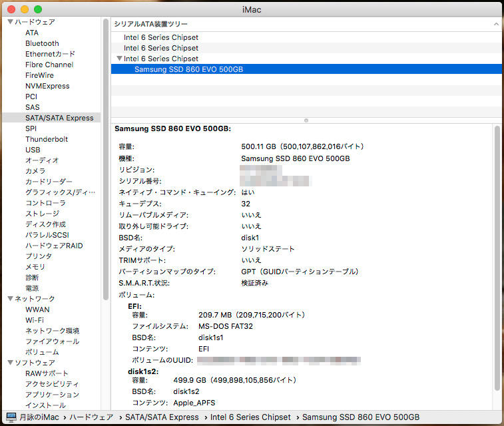Screen dimensions: 504x426
Task: Select ATA in the sidebar
Action: coord(32,33)
